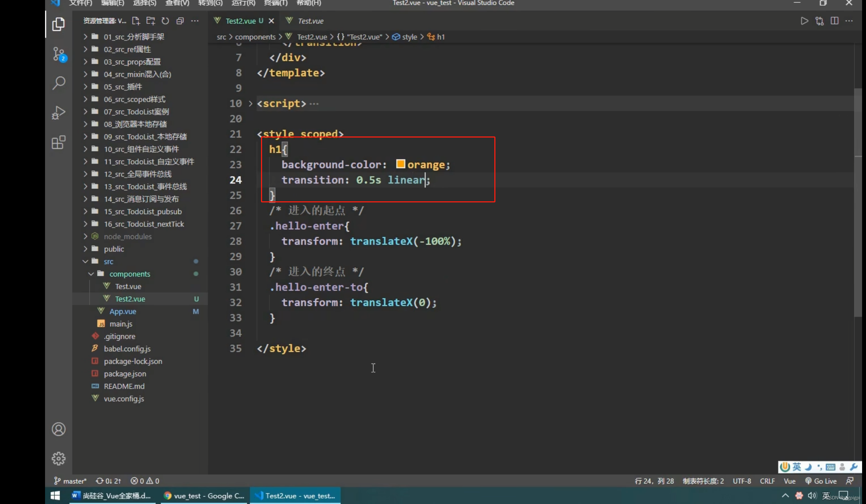
Task: Open App.vue in the file tree
Action: tap(140, 311)
